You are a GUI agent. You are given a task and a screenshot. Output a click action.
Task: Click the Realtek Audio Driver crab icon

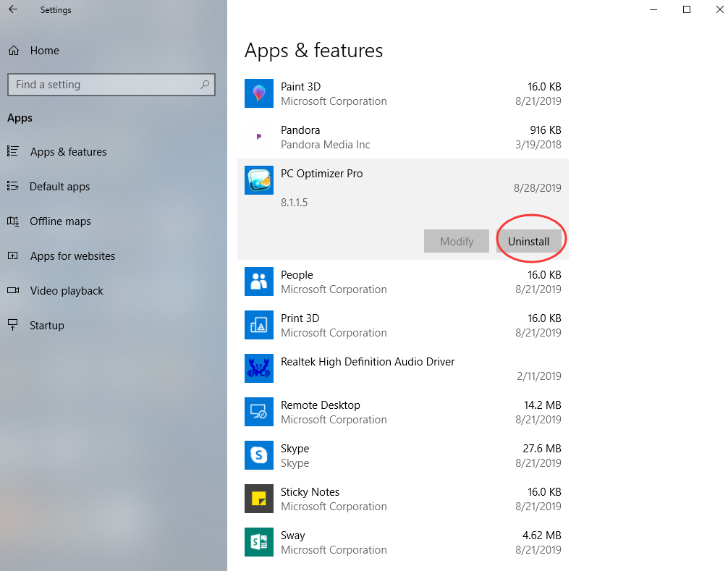click(259, 368)
